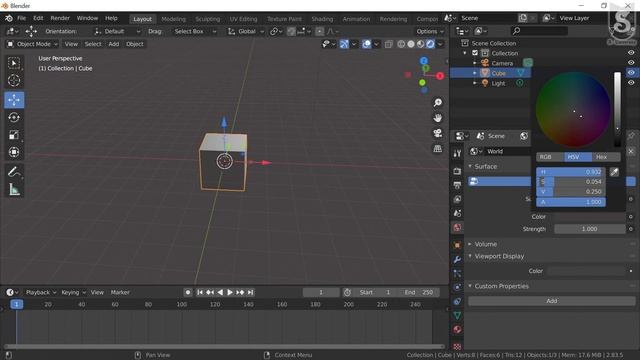The width and height of the screenshot is (640, 360).
Task: Click the Add custom property button
Action: point(551,301)
